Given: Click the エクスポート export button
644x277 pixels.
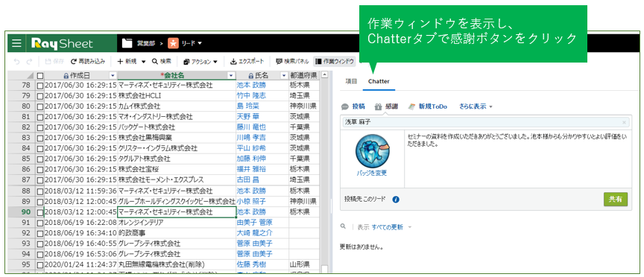Looking at the screenshot, I should [x=247, y=62].
